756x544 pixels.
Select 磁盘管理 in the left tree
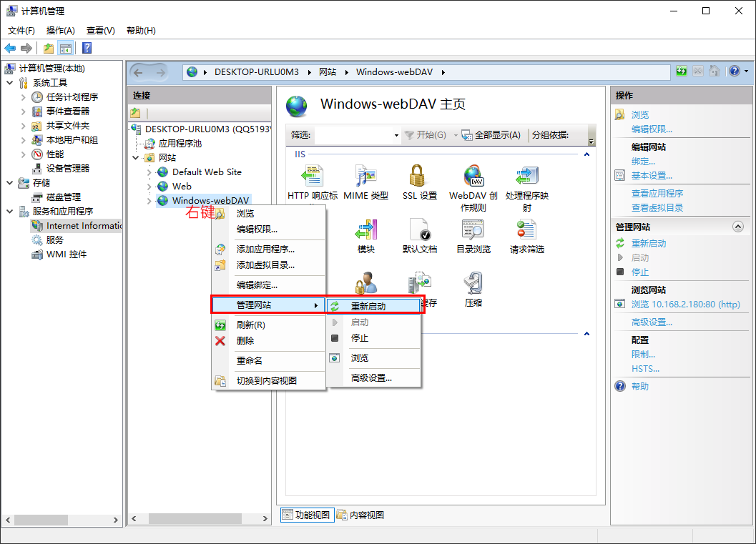pyautogui.click(x=64, y=197)
